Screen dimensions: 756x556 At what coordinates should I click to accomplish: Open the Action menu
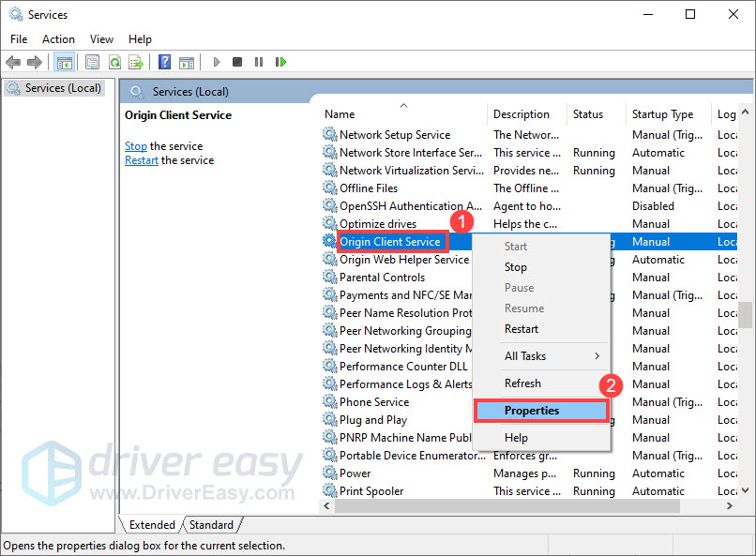(x=58, y=39)
